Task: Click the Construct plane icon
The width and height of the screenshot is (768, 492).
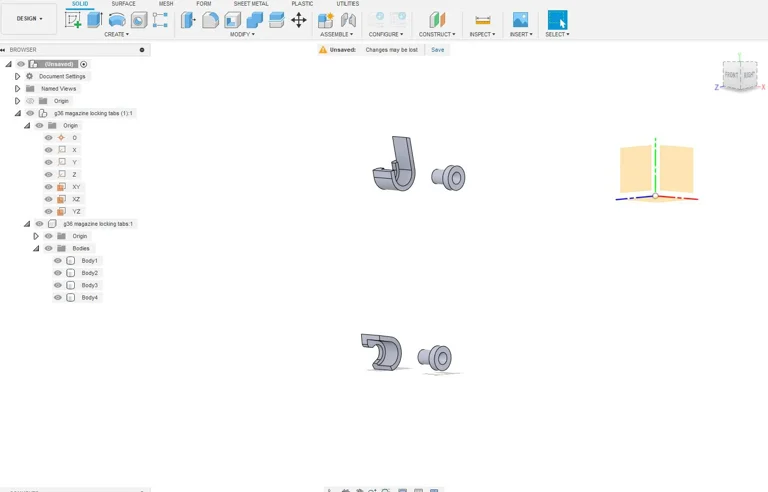Action: tap(436, 20)
